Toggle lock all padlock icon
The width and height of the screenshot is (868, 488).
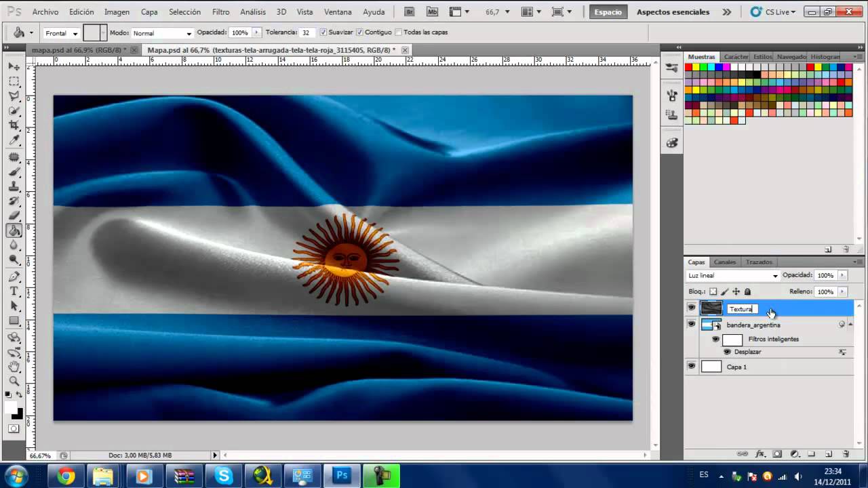(747, 291)
